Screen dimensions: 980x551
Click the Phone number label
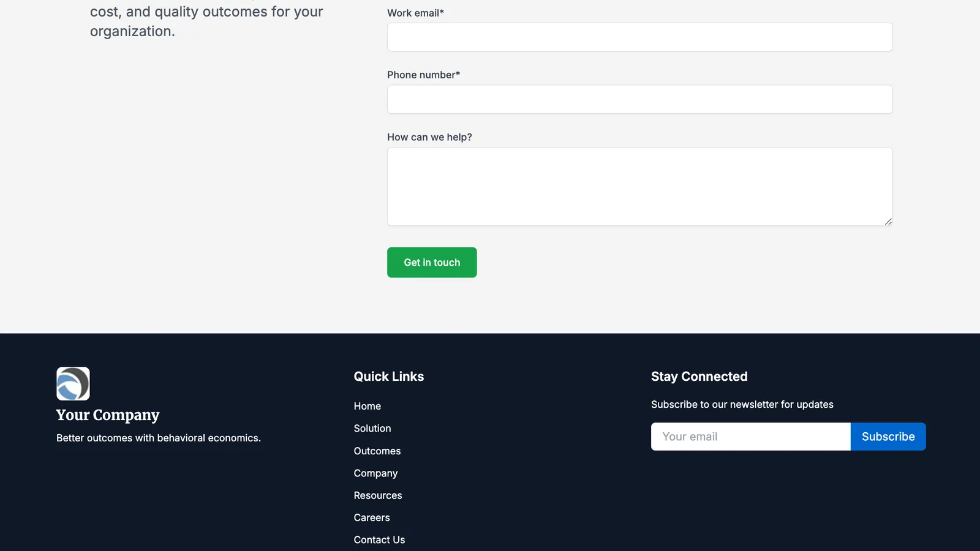point(423,75)
